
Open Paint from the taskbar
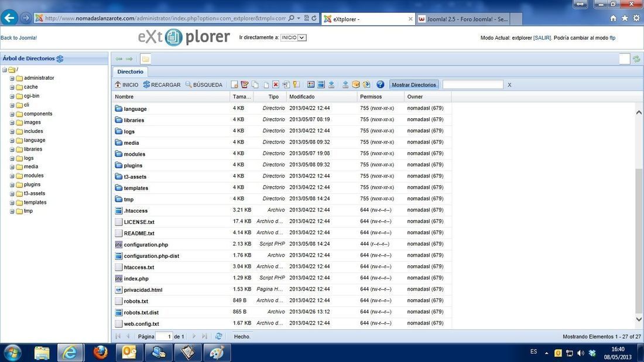point(217,353)
